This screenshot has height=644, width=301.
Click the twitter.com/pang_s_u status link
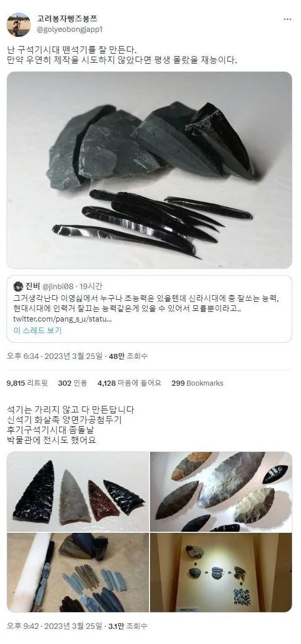coord(62,319)
